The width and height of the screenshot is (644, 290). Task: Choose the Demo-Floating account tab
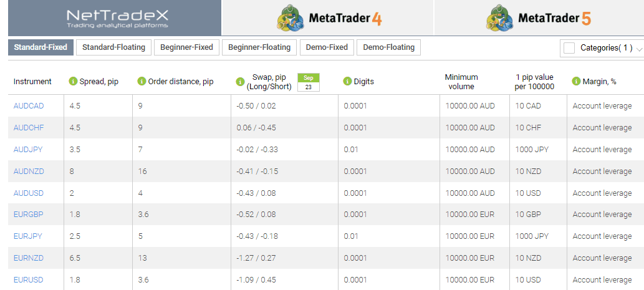pyautogui.click(x=388, y=47)
